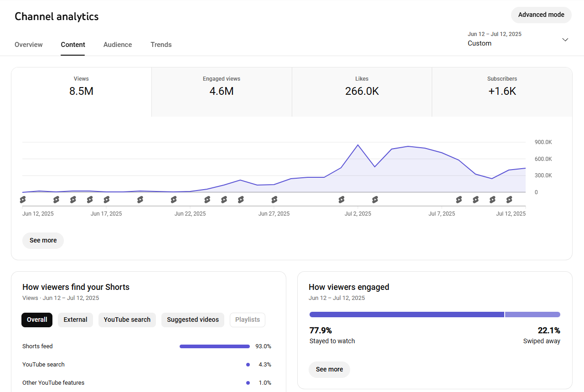Switch to the Suggested videos filter
This screenshot has height=392, width=584.
pos(192,320)
